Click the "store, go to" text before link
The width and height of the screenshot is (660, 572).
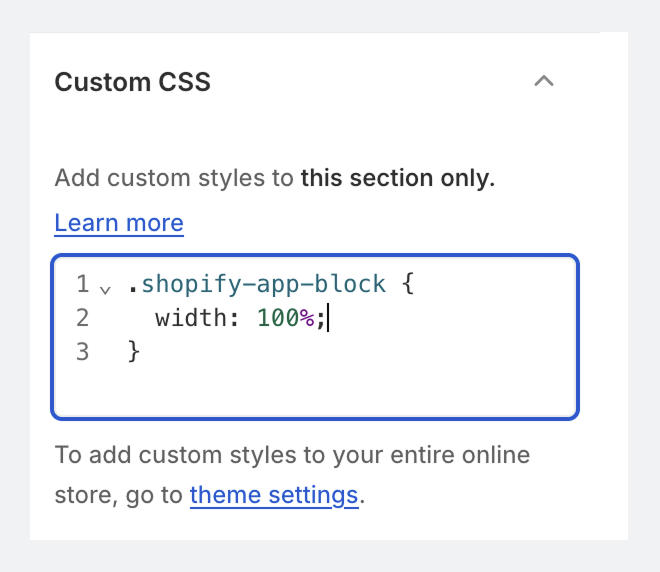(x=120, y=495)
